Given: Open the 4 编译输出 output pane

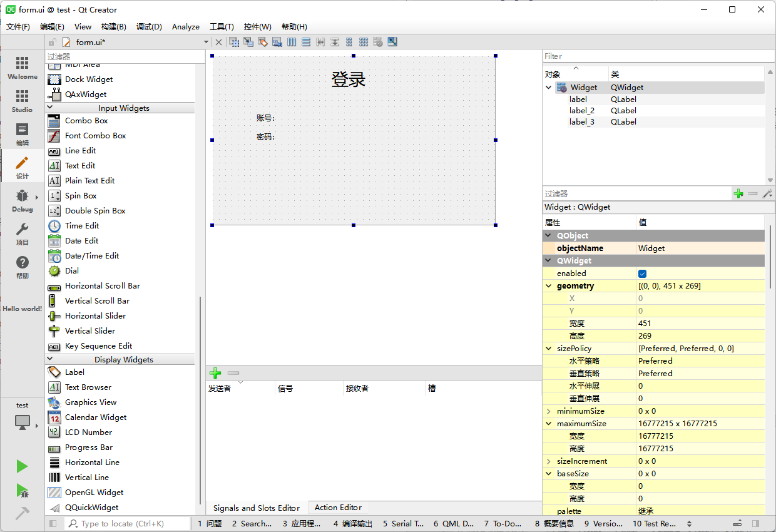Looking at the screenshot, I should pos(352,524).
